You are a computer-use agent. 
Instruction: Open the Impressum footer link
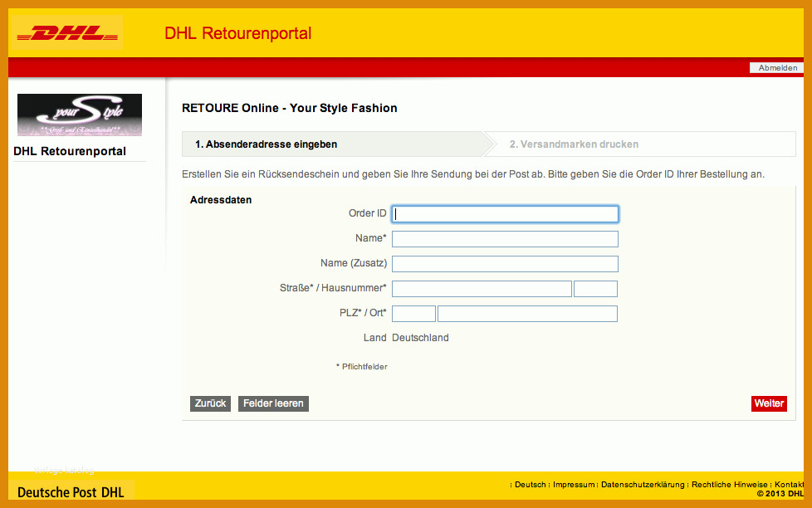click(x=574, y=485)
